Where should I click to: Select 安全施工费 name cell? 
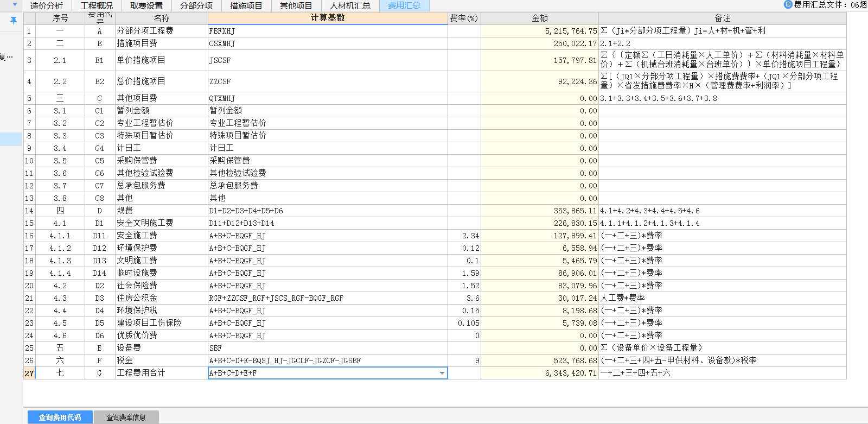coord(162,236)
